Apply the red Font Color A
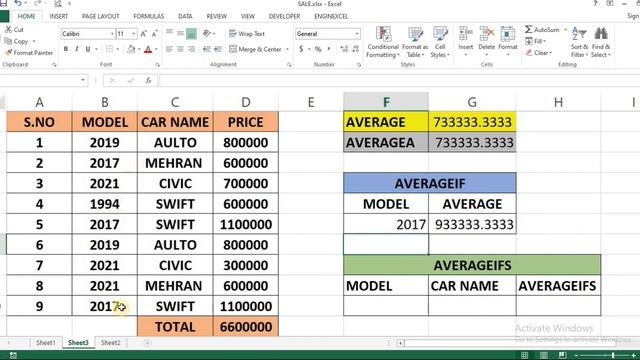 point(148,49)
